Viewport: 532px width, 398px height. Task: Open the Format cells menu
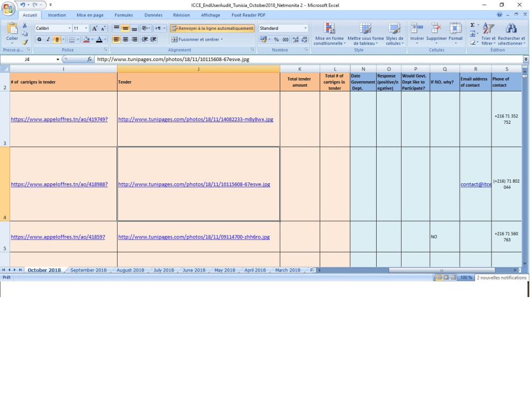coord(455,33)
